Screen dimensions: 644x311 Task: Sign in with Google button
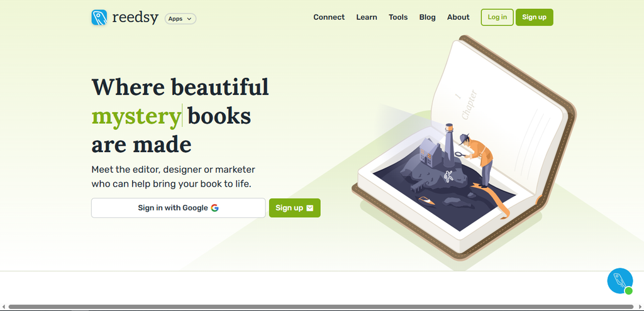(x=178, y=207)
